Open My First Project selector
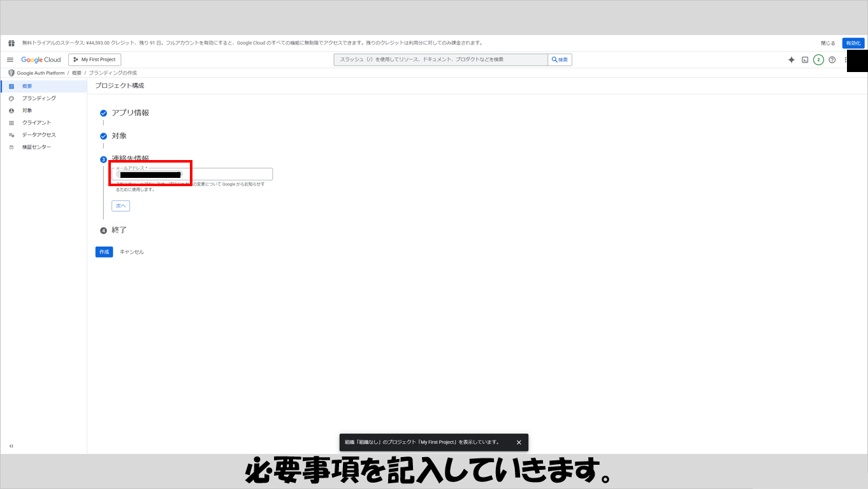The height and width of the screenshot is (489, 868). click(94, 60)
